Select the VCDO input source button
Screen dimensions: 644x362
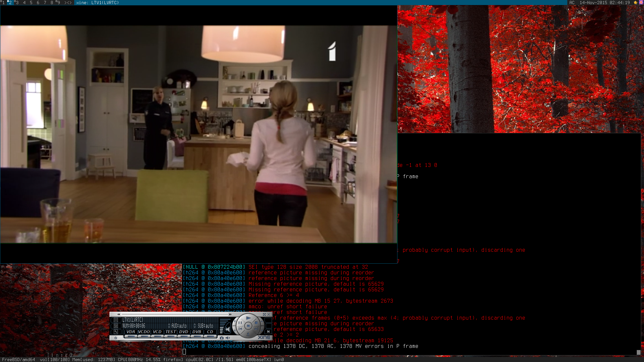144,332
